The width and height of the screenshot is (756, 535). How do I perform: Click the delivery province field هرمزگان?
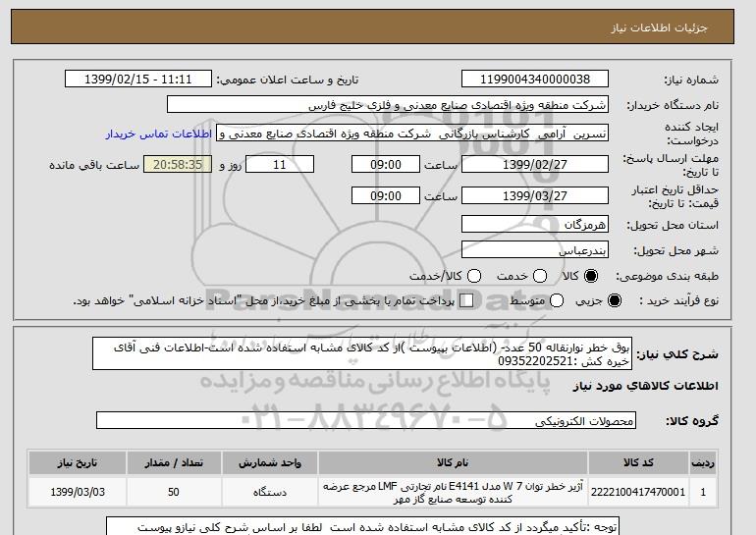click(x=535, y=224)
